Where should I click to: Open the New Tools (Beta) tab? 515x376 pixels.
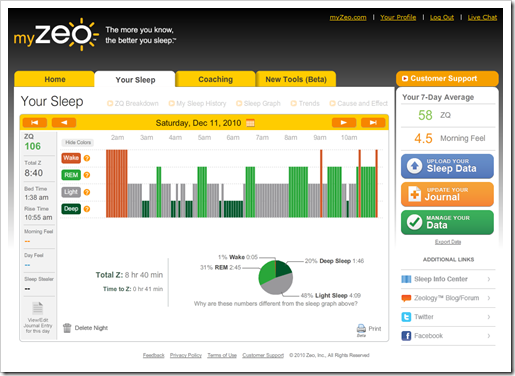click(x=296, y=79)
